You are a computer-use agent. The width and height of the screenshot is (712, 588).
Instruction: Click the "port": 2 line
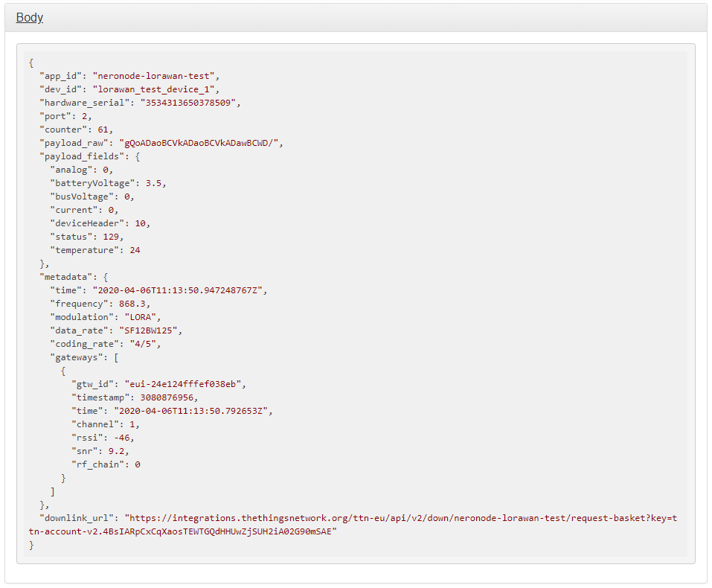pos(65,116)
